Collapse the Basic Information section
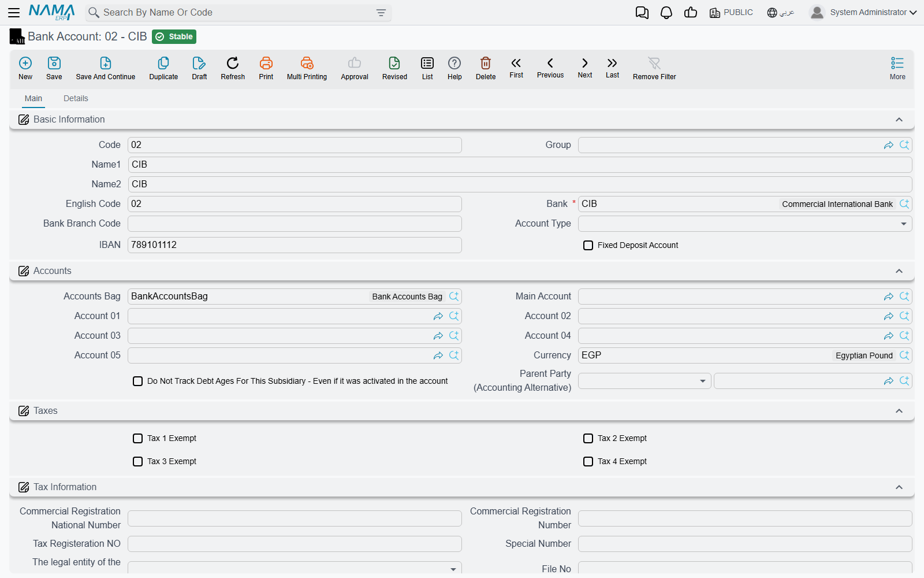The image size is (924, 578). click(x=899, y=120)
